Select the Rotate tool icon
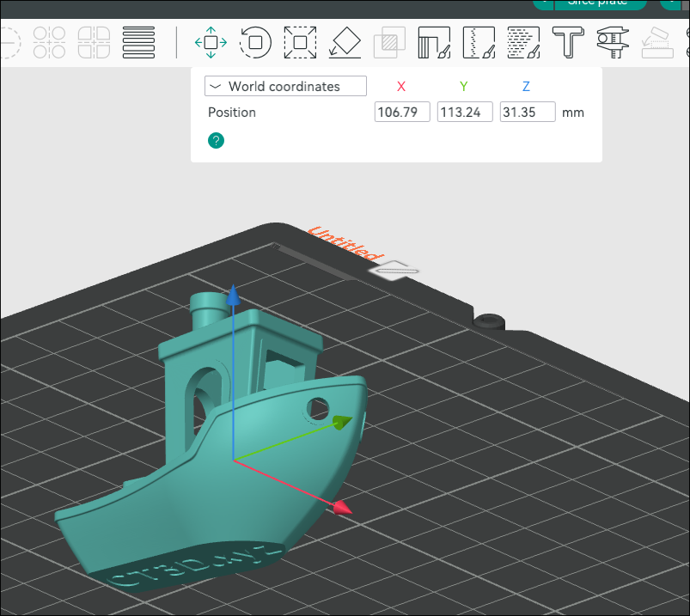 tap(255, 42)
